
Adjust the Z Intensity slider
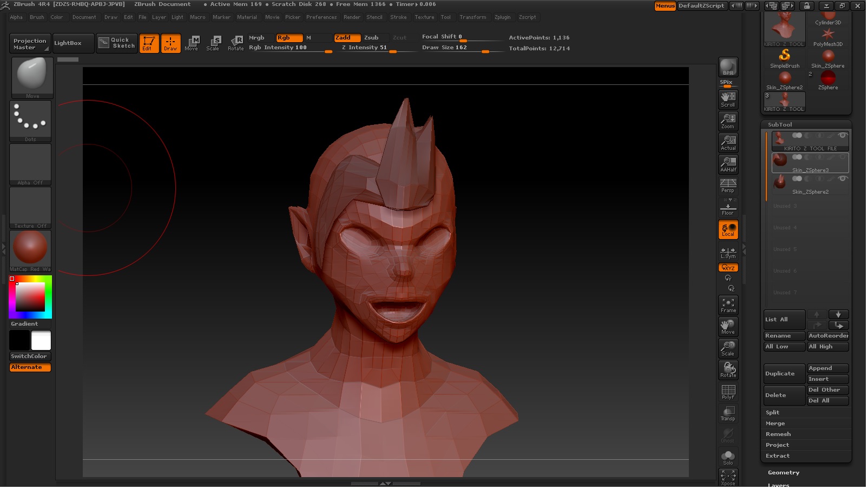click(x=376, y=48)
